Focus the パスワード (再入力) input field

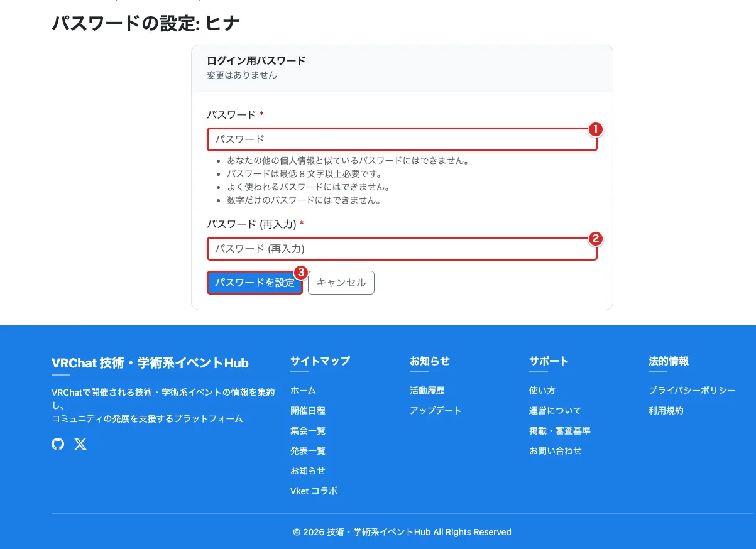[x=402, y=249]
